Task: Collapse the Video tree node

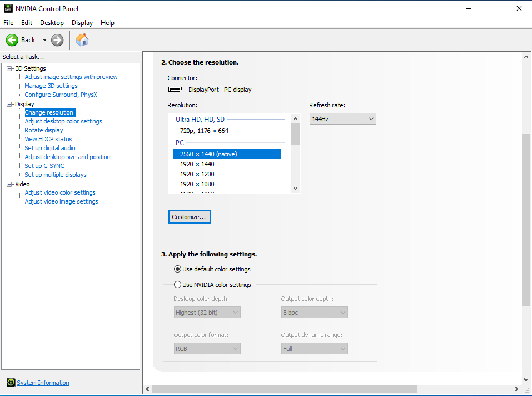Action: [x=9, y=184]
